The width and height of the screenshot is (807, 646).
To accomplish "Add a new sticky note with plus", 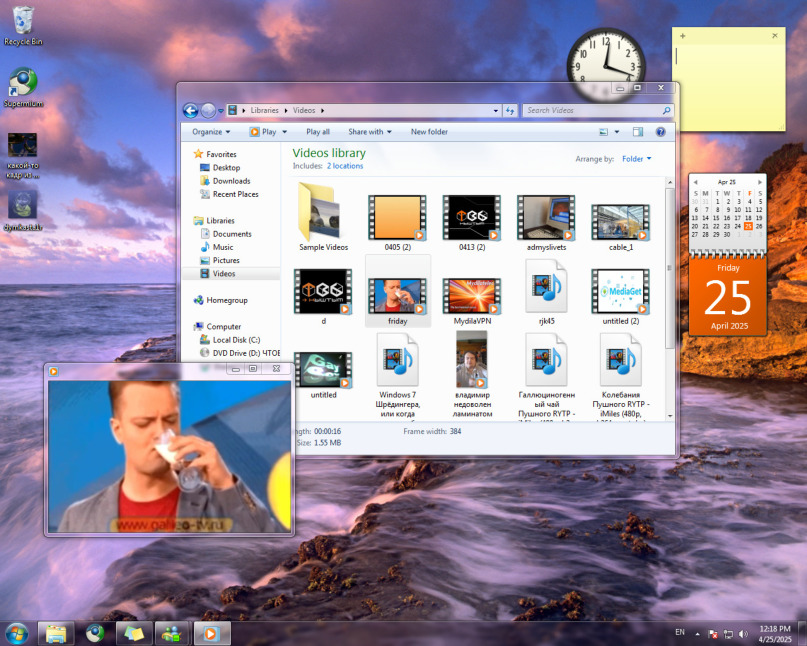I will [683, 36].
